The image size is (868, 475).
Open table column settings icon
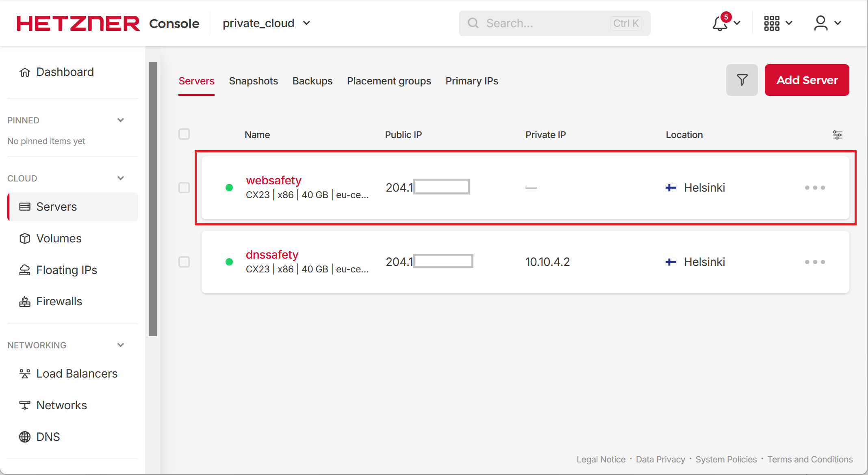838,135
